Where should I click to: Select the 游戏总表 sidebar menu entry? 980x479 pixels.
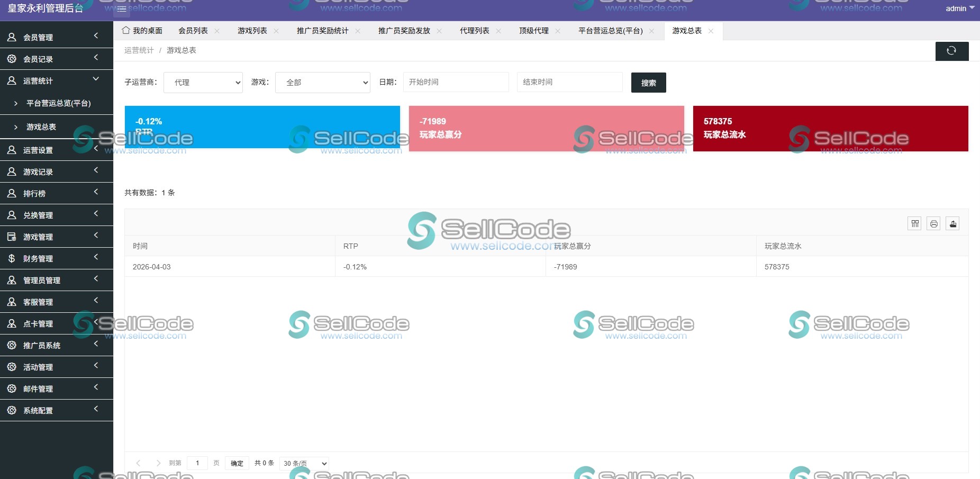(x=40, y=126)
